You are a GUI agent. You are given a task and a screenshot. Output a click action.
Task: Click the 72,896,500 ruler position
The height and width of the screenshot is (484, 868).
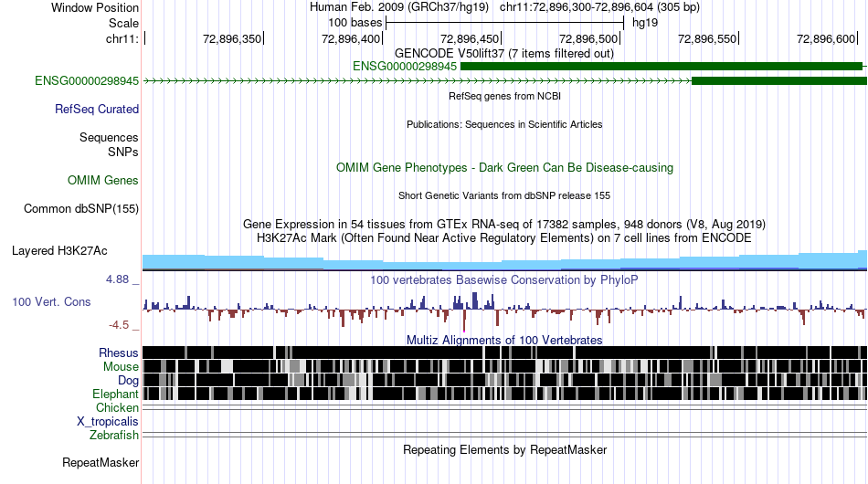[588, 38]
